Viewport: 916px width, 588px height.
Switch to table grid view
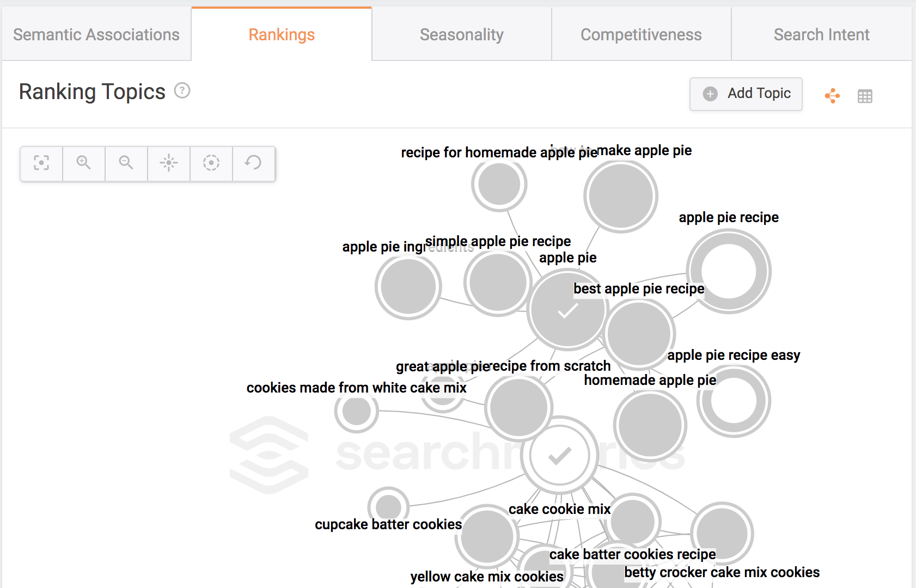(x=865, y=96)
